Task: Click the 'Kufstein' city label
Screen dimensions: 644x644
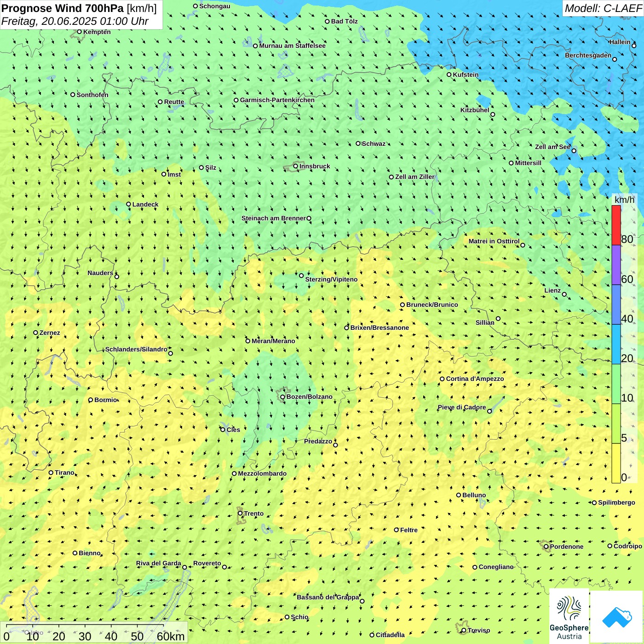Action: click(466, 75)
